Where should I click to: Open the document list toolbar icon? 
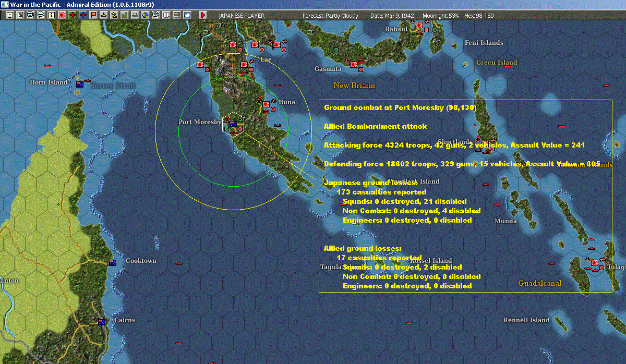[x=20, y=15]
